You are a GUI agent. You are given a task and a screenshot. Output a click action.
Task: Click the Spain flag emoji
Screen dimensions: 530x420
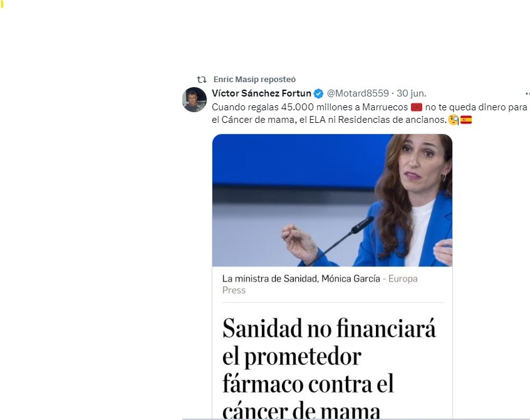click(465, 120)
